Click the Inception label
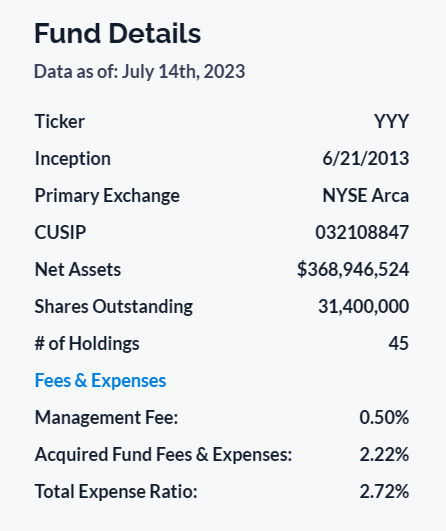Image resolution: width=446 pixels, height=531 pixels. [73, 158]
